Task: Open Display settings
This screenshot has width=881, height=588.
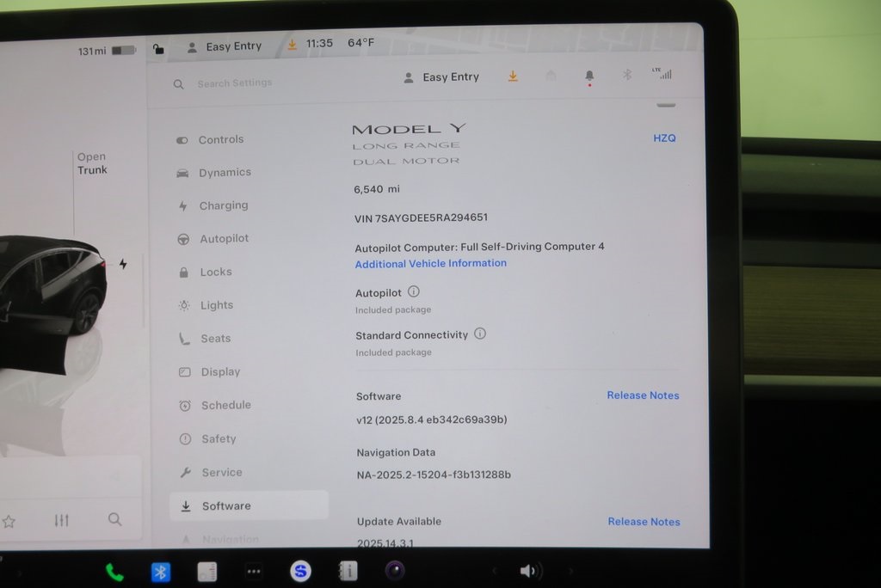Action: coord(210,371)
